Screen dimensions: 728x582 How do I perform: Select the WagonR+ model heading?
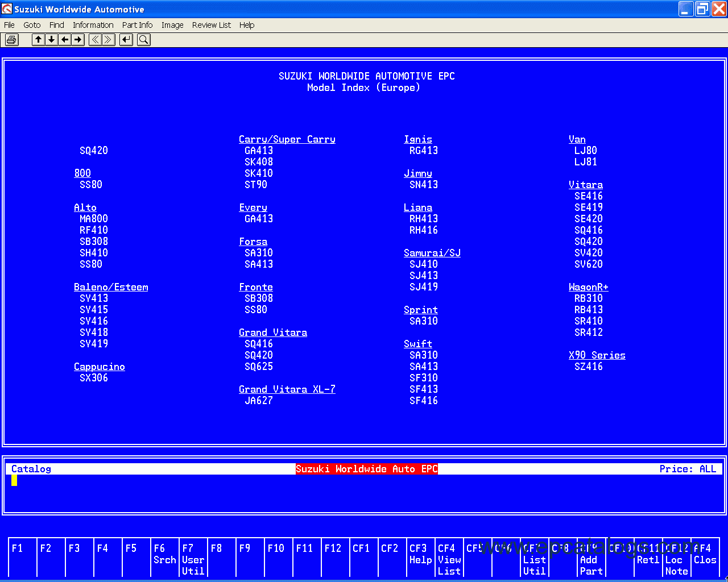coord(589,287)
